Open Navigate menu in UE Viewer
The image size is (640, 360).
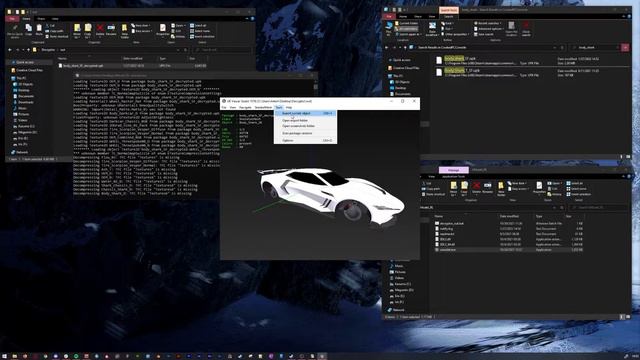coord(245,107)
